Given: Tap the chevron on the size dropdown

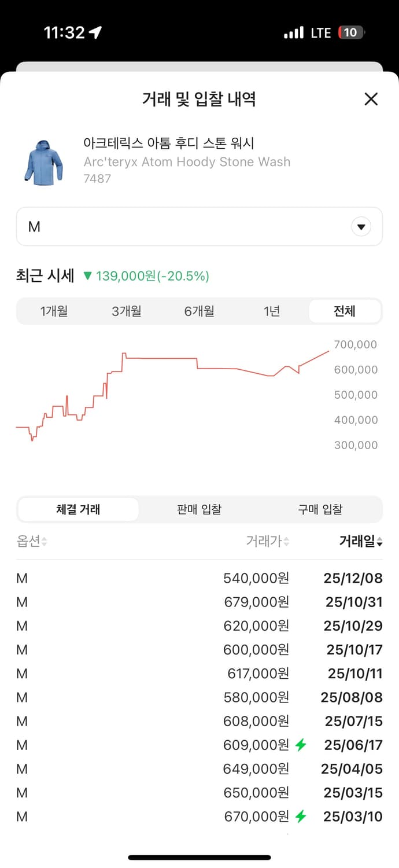Looking at the screenshot, I should pos(361,227).
